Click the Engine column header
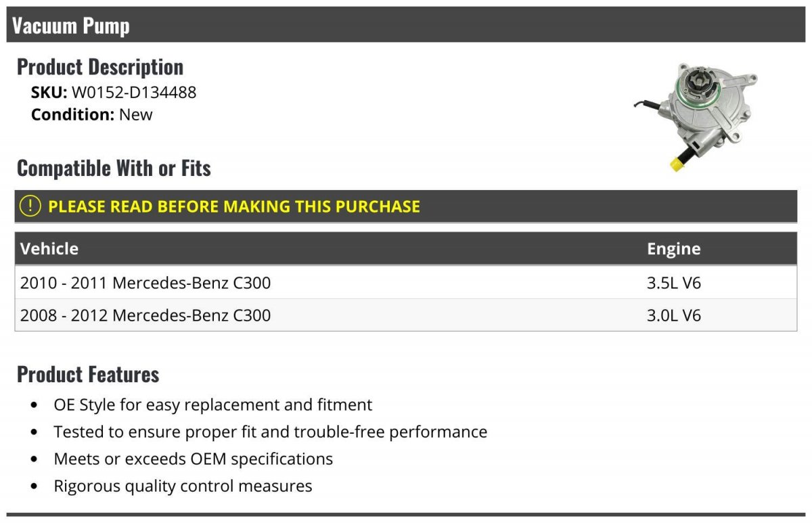The image size is (812, 523). coord(673,248)
